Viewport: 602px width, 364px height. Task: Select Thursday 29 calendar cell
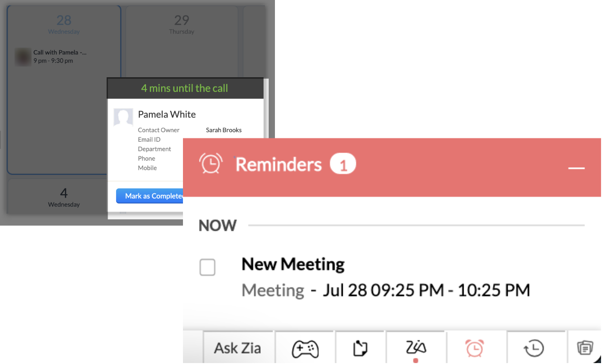[x=182, y=47]
